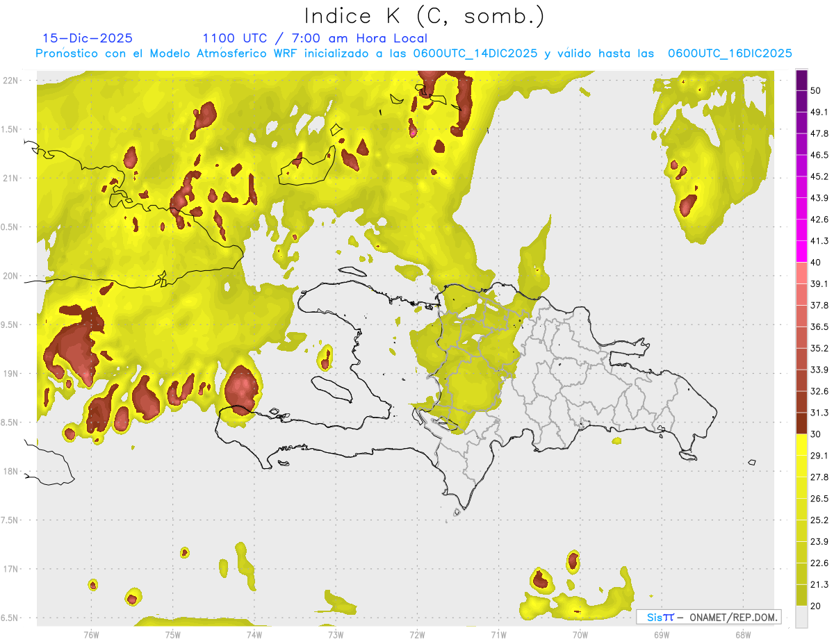
Task: Click the "74W" longitude label
Action: tap(254, 635)
